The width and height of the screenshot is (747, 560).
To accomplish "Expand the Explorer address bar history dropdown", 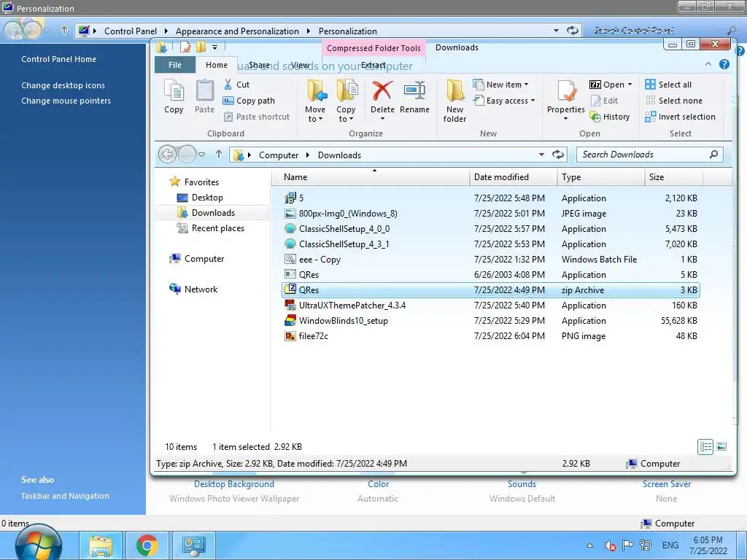I will 542,155.
